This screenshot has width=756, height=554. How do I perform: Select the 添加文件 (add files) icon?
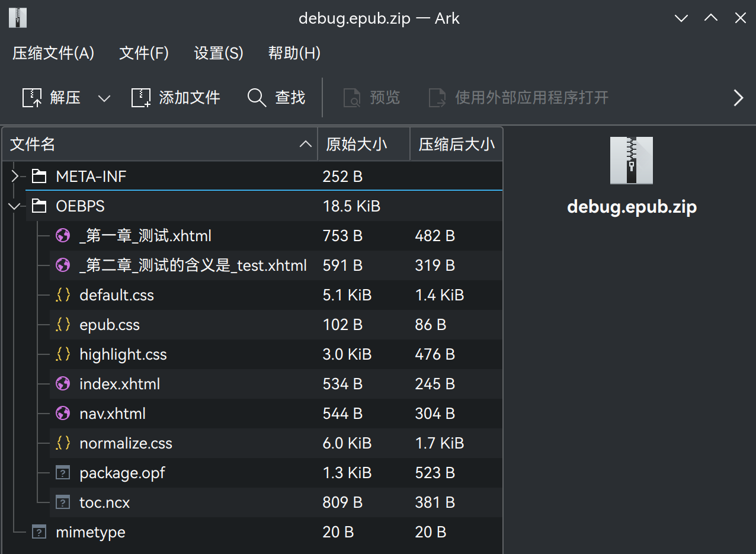[140, 97]
